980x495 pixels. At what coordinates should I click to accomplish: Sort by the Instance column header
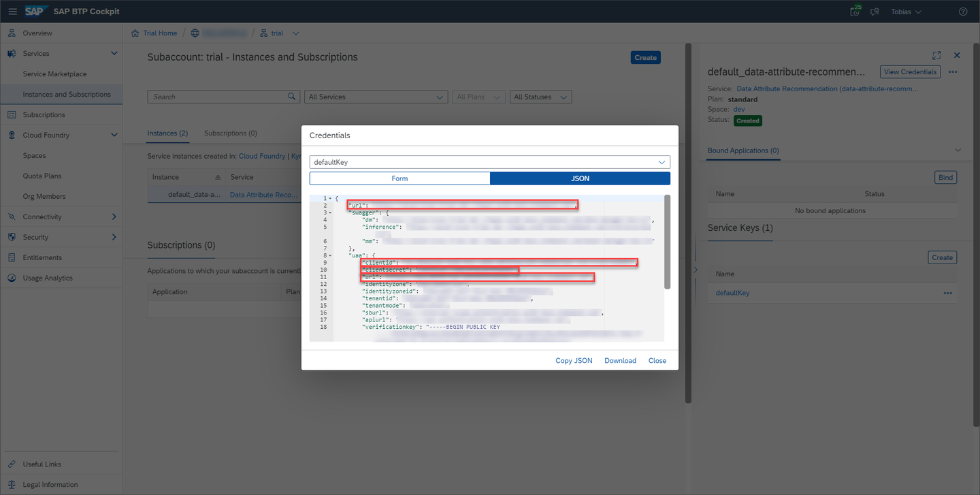[186, 177]
